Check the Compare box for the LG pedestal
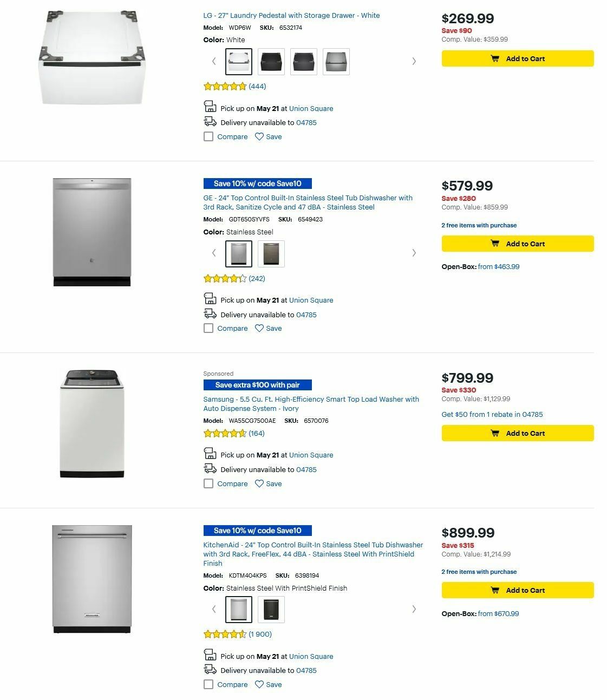Viewport: 607px width, 700px height. pos(208,136)
